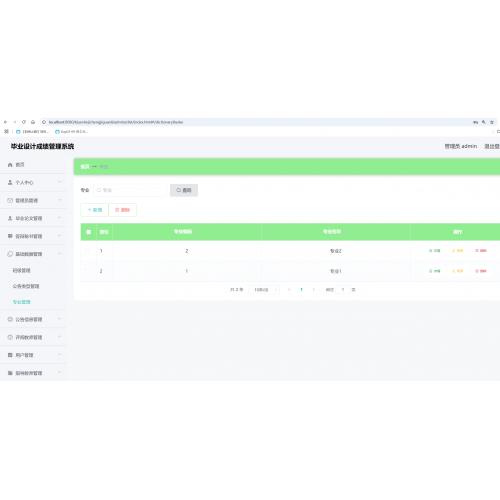Click the yellow edit action in second row
Image resolution: width=500 pixels, height=500 pixels.
point(458,271)
